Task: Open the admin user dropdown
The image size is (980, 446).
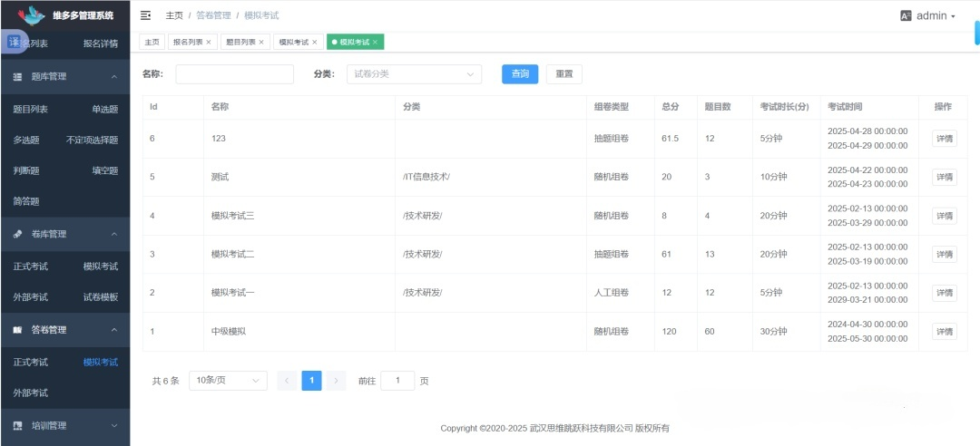Action: coord(927,16)
